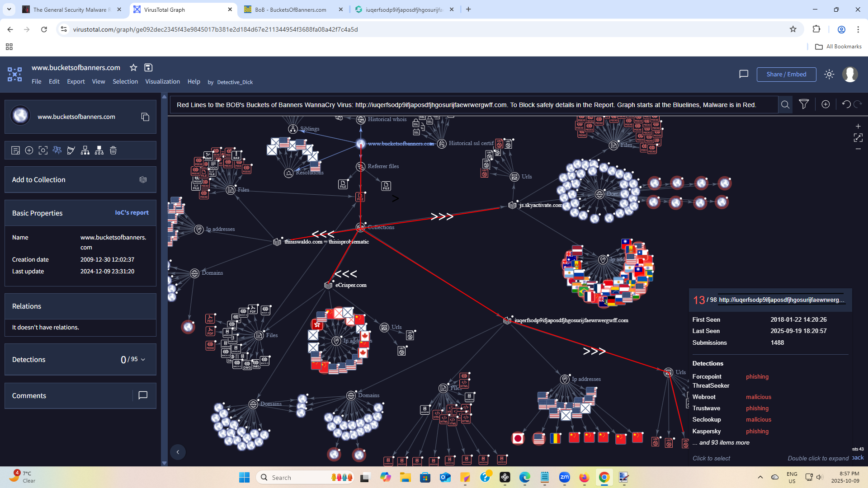Reload the page
This screenshot has width=868, height=488.
[x=44, y=29]
